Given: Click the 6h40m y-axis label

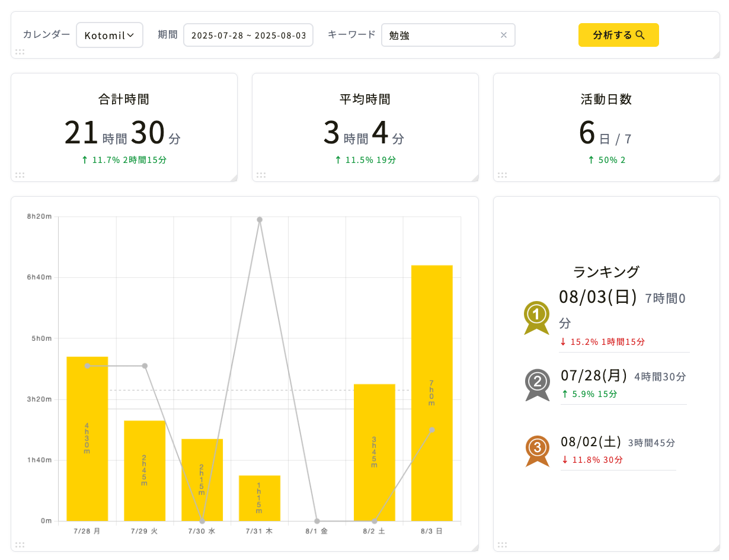Looking at the screenshot, I should click(x=40, y=277).
